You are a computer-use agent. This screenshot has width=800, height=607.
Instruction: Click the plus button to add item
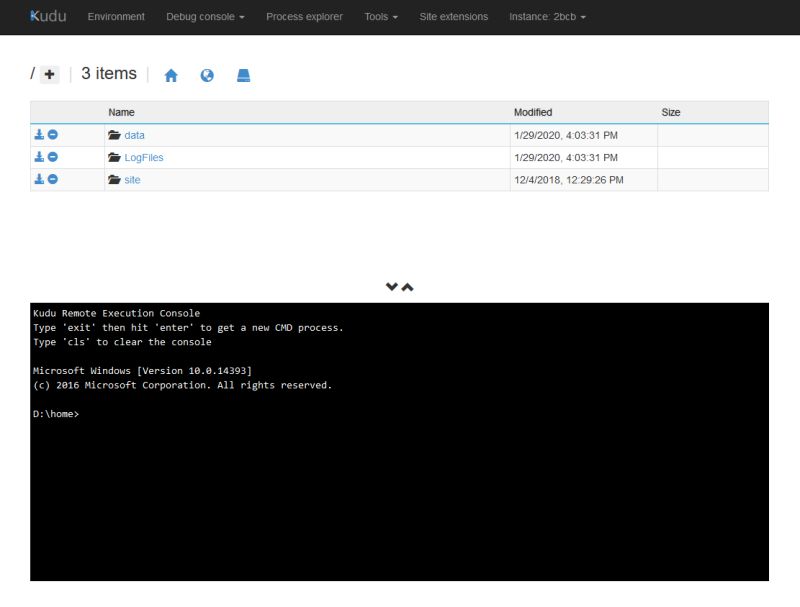(49, 74)
